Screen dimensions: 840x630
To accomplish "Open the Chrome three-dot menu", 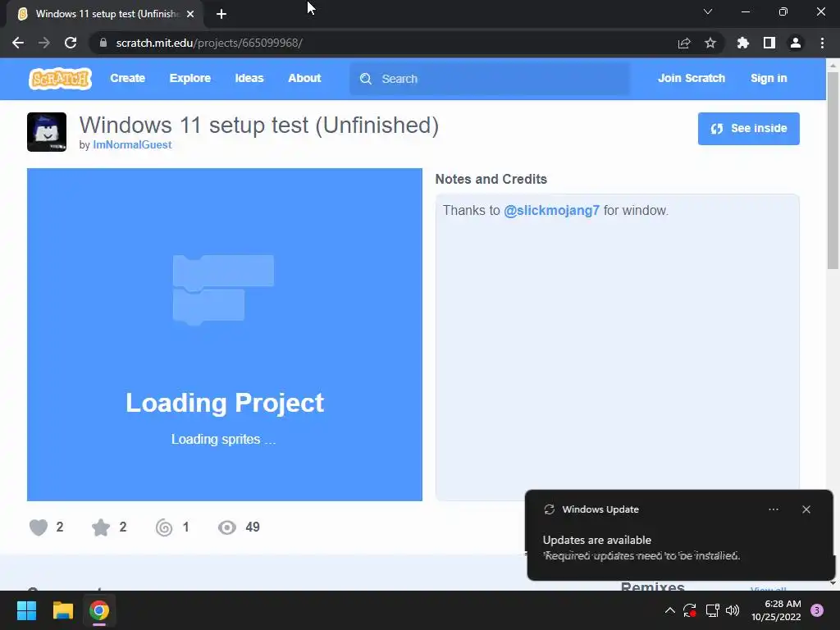I will 822,43.
